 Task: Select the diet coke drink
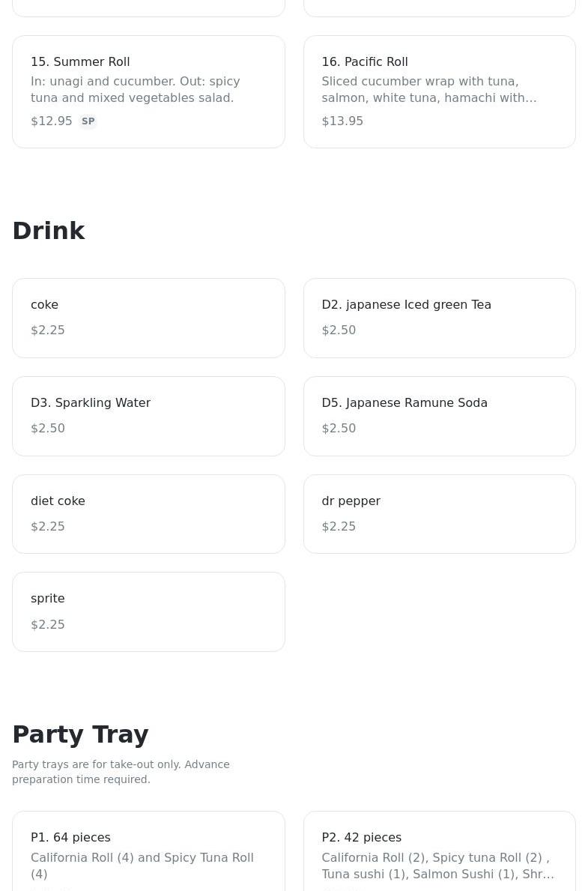point(148,514)
